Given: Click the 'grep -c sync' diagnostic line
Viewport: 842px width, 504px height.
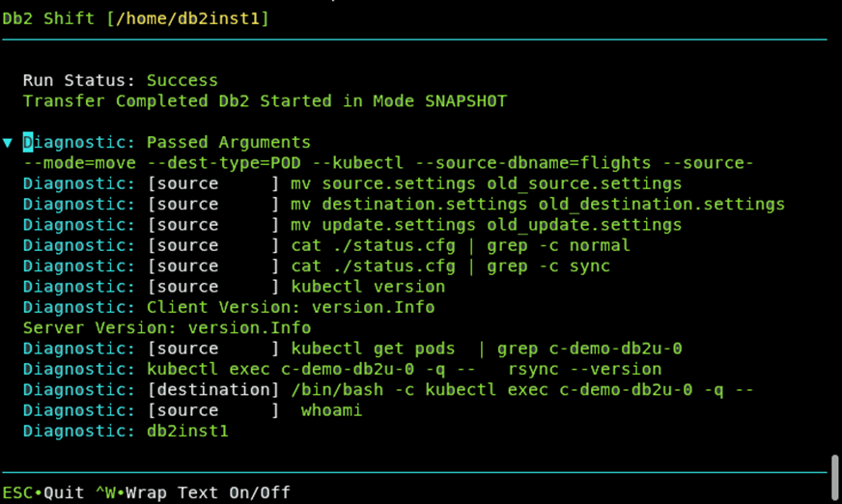Looking at the screenshot, I should coord(317,266).
